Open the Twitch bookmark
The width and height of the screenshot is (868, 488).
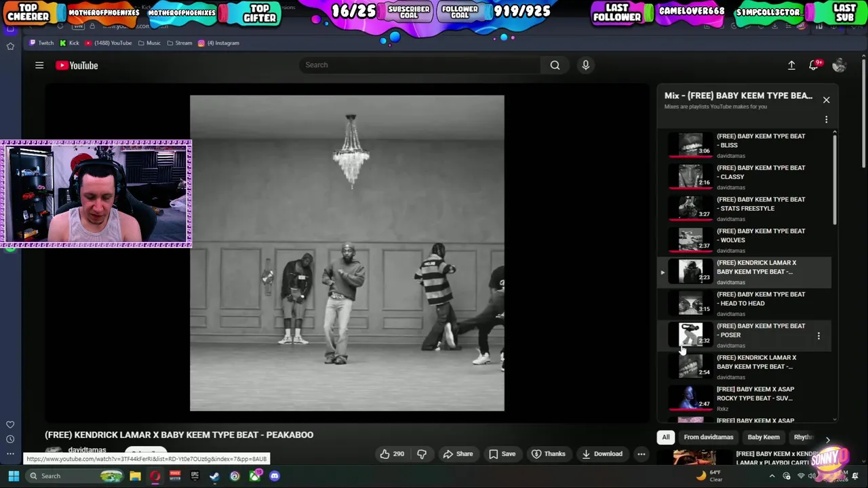tap(41, 43)
